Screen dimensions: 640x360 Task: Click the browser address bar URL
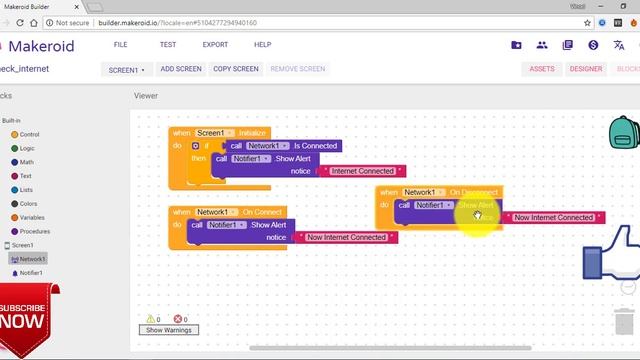point(178,23)
